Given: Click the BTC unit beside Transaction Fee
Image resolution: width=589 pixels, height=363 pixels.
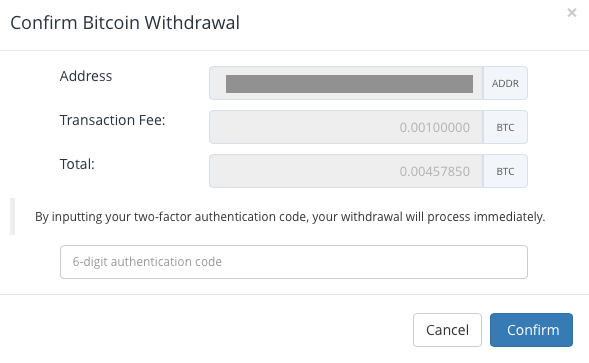Looking at the screenshot, I should click(x=505, y=127).
